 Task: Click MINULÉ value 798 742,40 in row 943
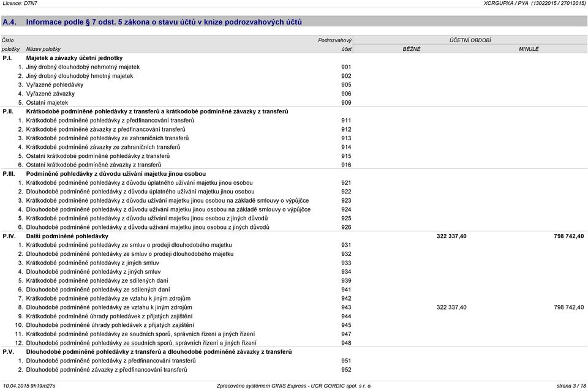(x=568, y=307)
